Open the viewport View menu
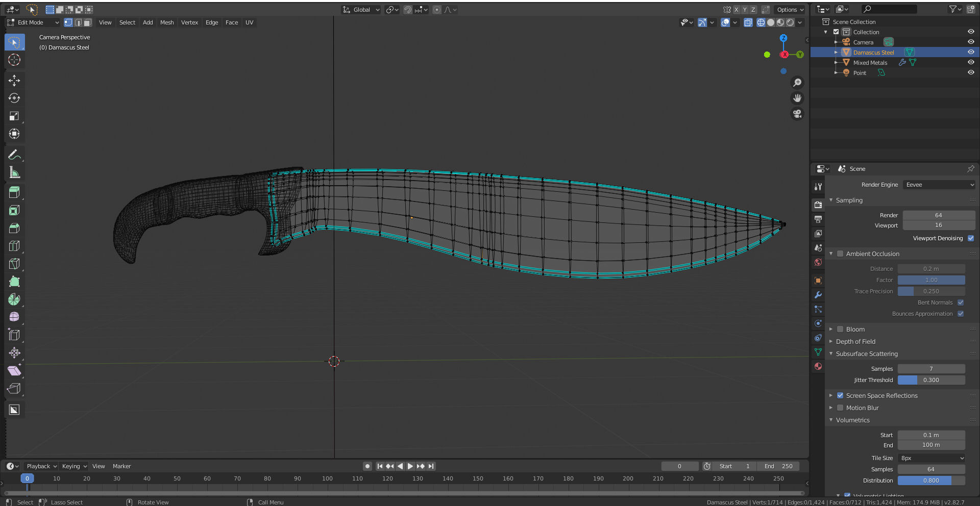The width and height of the screenshot is (980, 506). 105,22
